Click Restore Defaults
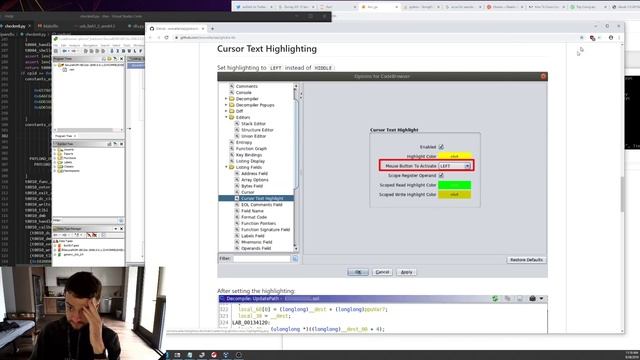Screen dimensions: 640x360 527,260
